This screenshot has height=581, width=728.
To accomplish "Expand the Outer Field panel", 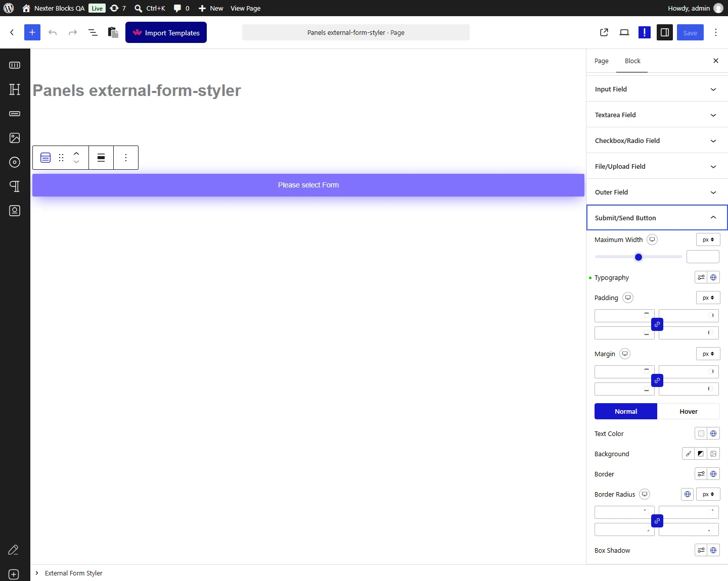I will (657, 192).
